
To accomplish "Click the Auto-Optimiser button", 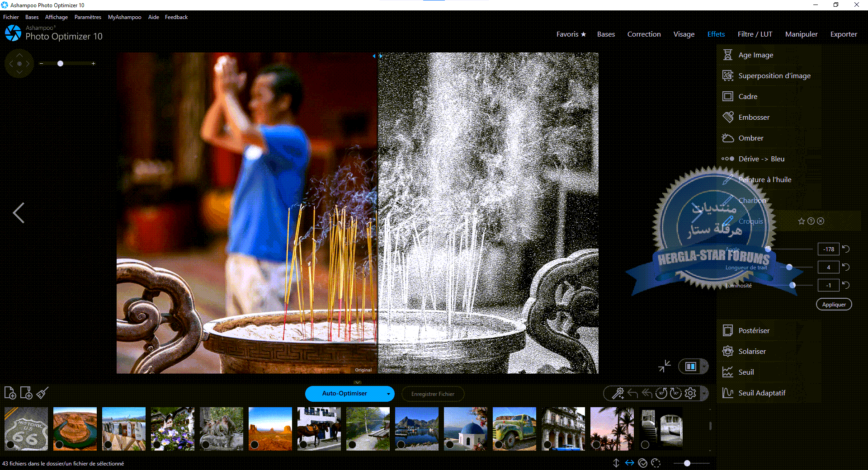I will click(x=344, y=394).
